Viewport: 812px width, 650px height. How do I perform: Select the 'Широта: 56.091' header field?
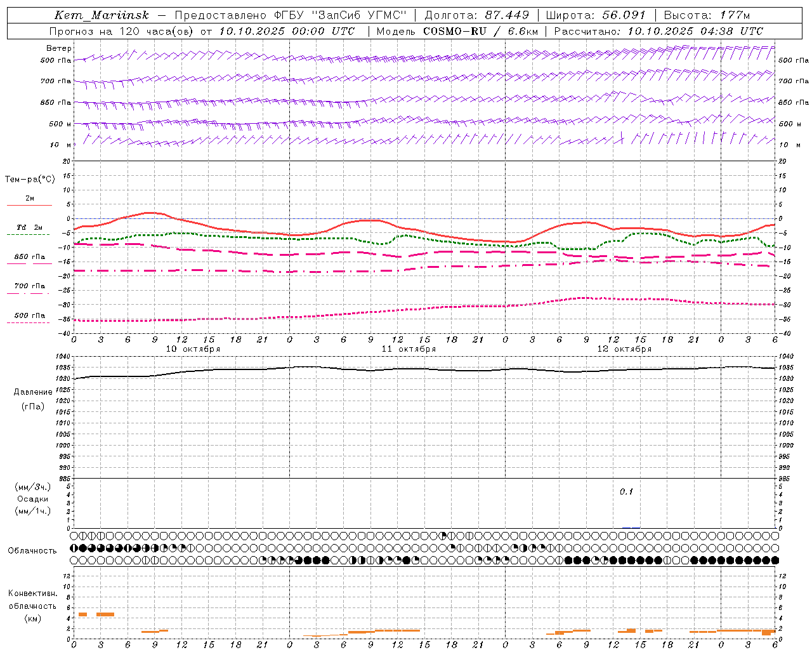coord(595,15)
